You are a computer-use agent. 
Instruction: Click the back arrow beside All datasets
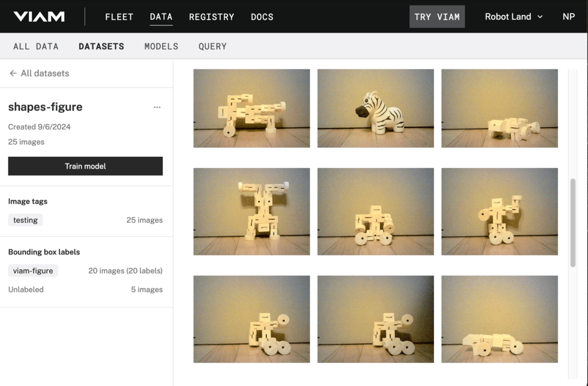12,73
